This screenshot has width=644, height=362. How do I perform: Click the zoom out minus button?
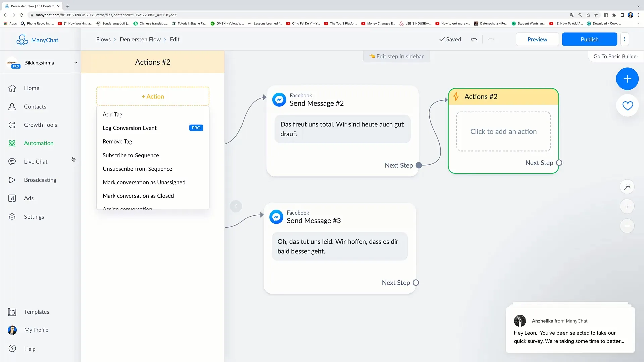coord(627,226)
